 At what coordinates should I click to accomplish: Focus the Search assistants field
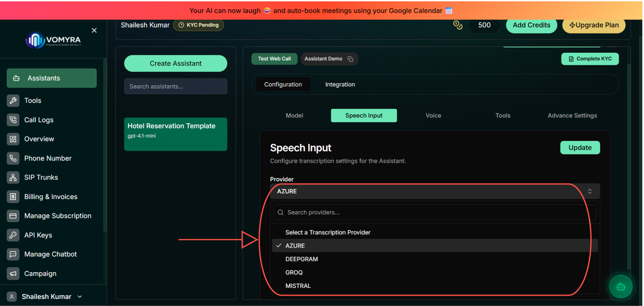click(x=176, y=86)
